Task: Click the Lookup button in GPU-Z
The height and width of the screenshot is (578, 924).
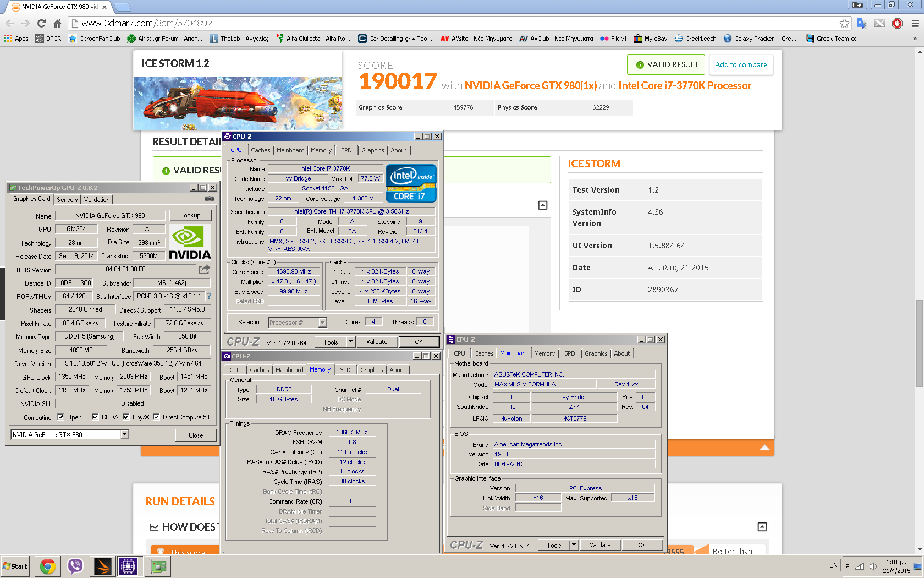Action: pos(190,215)
